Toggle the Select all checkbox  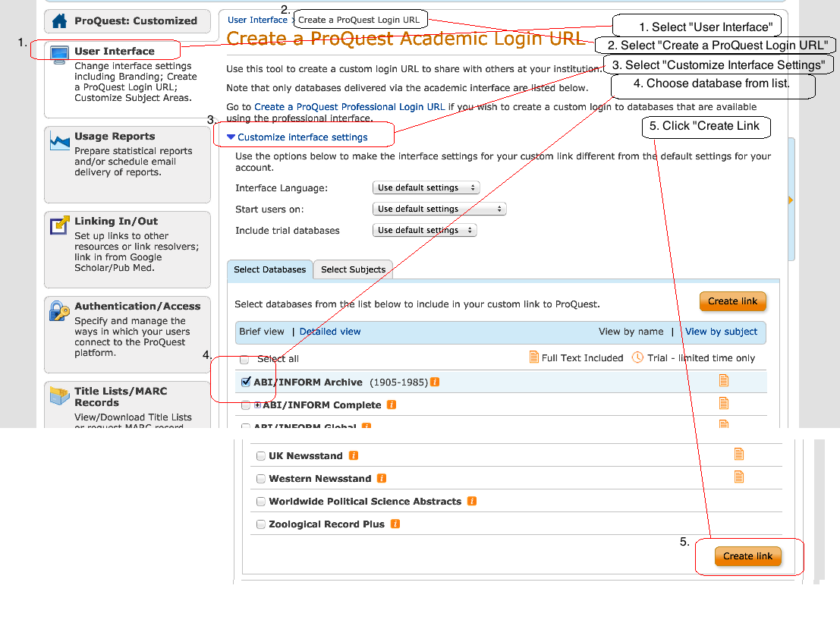coord(244,359)
